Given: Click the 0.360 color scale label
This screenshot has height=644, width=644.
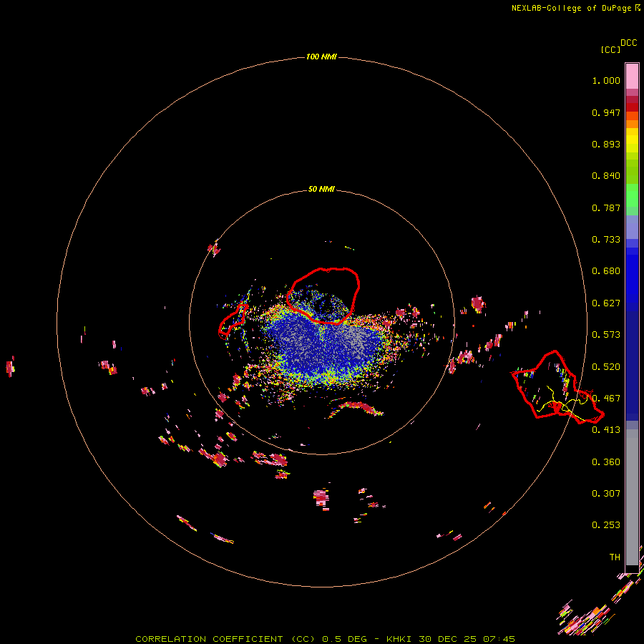Looking at the screenshot, I should pyautogui.click(x=606, y=462).
